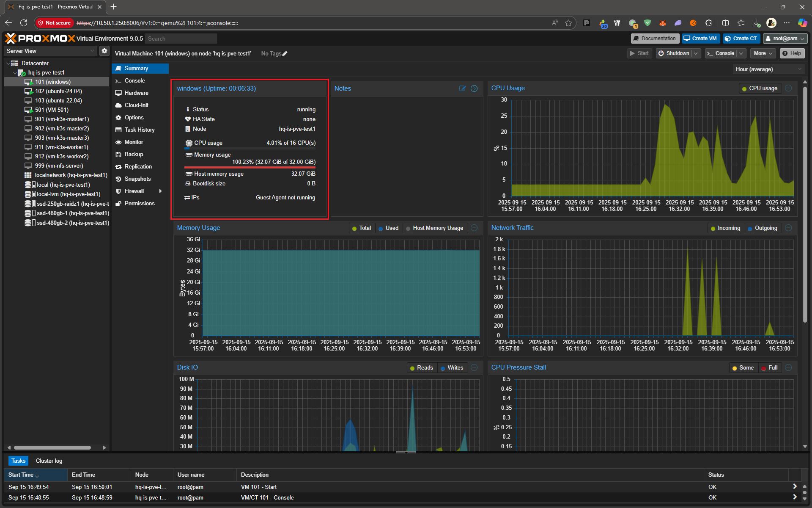Open browser settings and more menu
Viewport: 812px width, 508px height.
click(786, 23)
